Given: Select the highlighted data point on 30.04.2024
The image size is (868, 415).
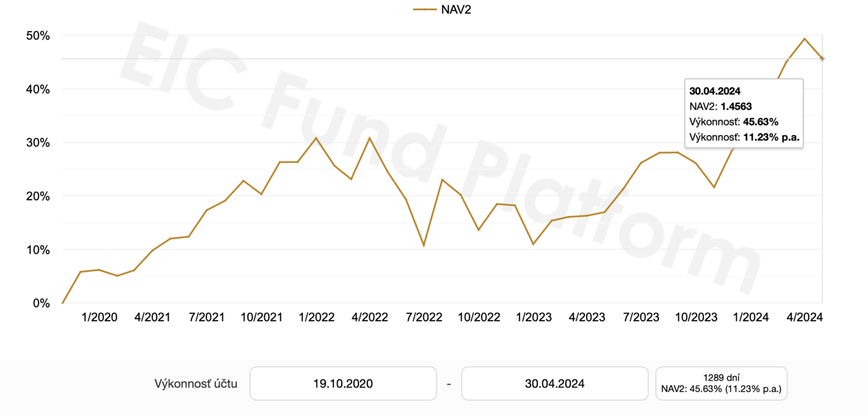Looking at the screenshot, I should tap(822, 58).
